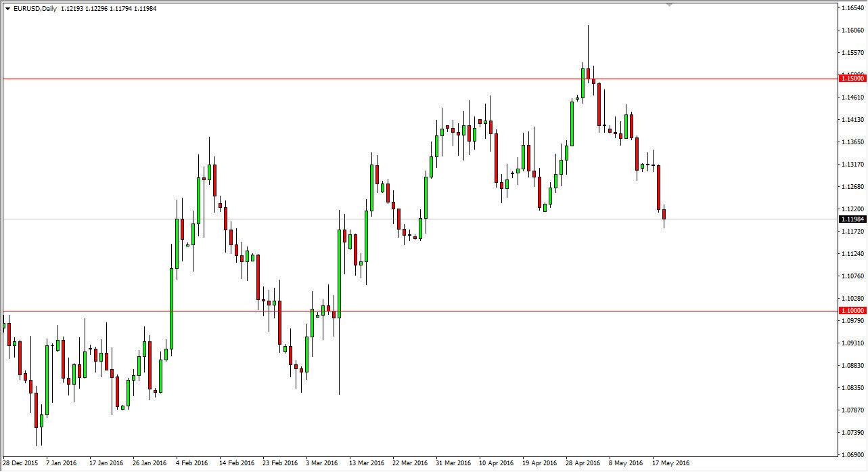Click the 7 Jan 2016 date label

click(x=62, y=464)
